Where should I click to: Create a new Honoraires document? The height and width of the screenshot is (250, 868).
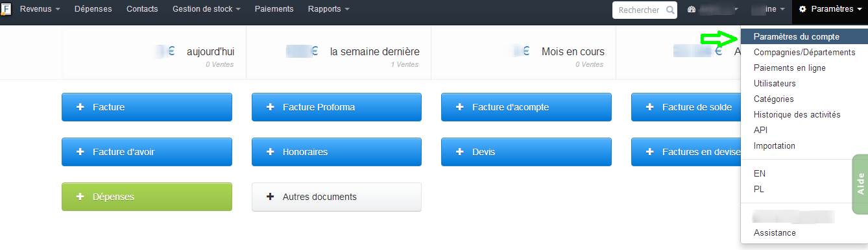pyautogui.click(x=337, y=152)
